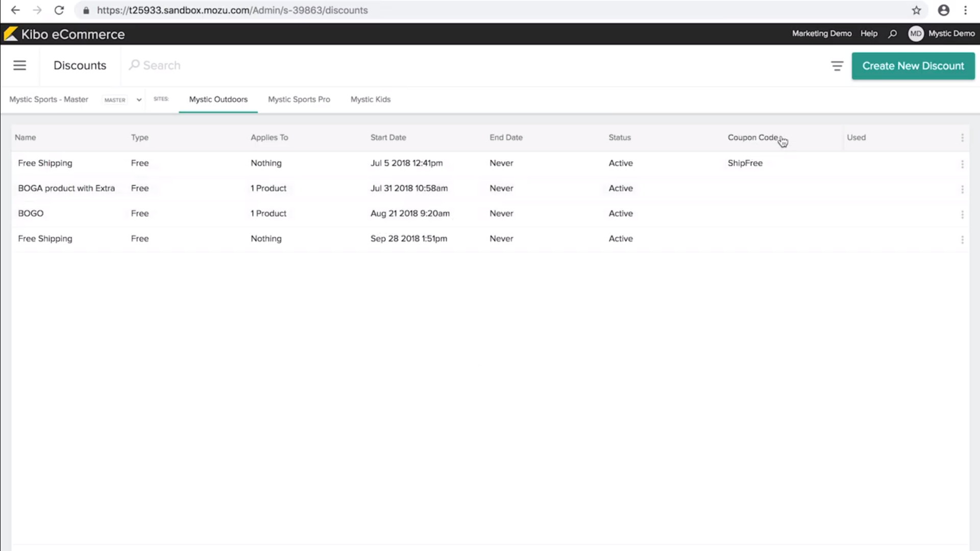Open the hamburger navigation menu
980x551 pixels.
coord(19,65)
